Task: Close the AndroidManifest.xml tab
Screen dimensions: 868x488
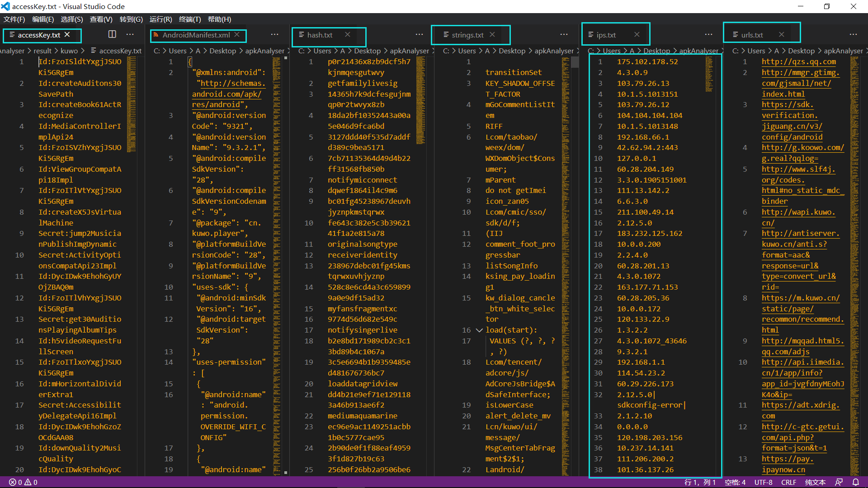Action: click(x=237, y=35)
